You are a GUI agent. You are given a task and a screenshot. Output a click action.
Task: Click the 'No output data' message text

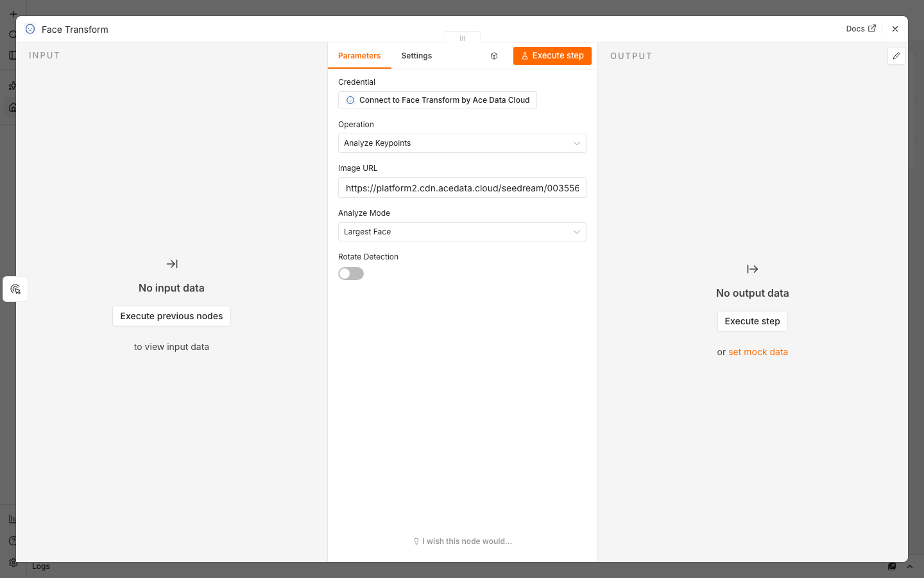pyautogui.click(x=753, y=293)
